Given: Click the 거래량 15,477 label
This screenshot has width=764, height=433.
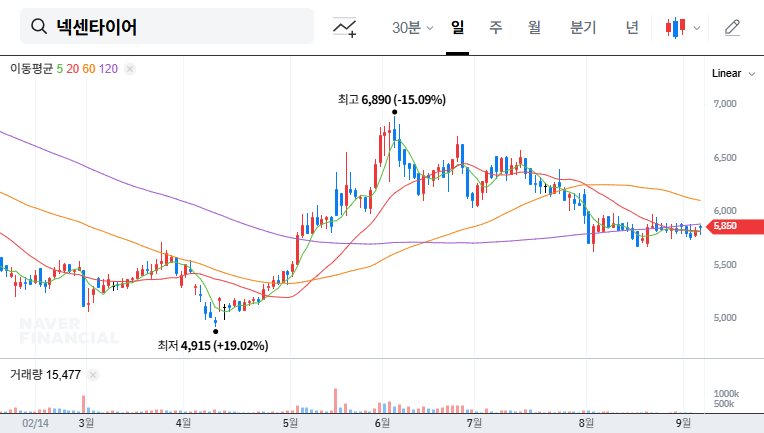Looking at the screenshot, I should (45, 375).
